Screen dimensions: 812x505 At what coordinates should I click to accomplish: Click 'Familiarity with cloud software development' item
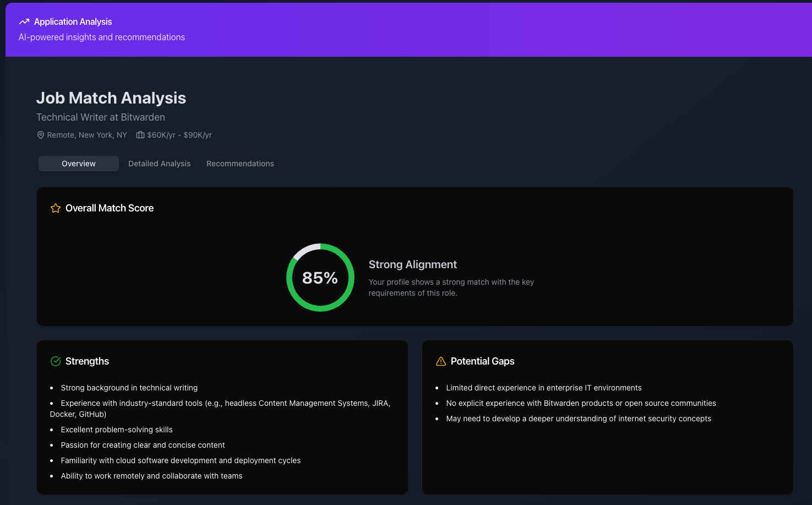point(181,460)
